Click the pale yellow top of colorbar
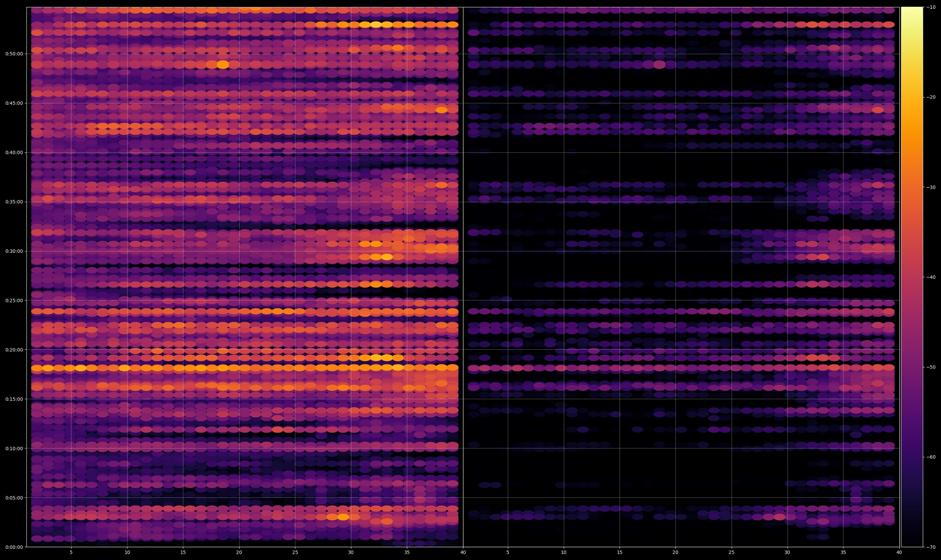This screenshot has width=941, height=560. (x=912, y=12)
